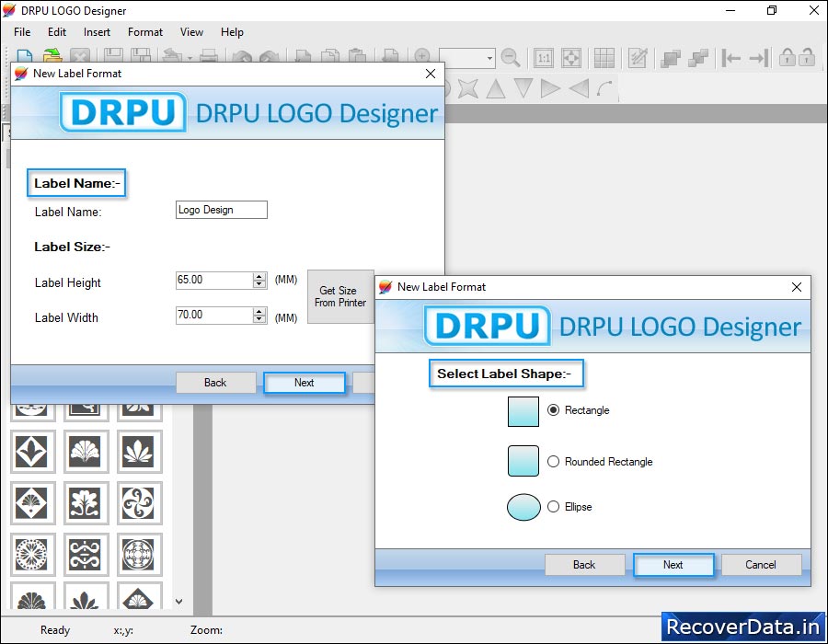
Task: Pick the diamond with small fan ornament
Action: [x=31, y=502]
